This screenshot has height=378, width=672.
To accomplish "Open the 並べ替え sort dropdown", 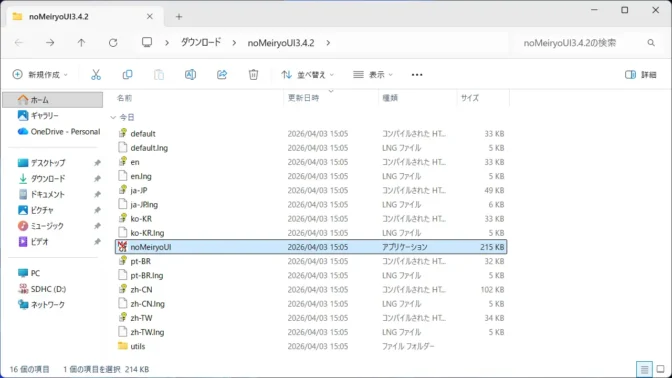I will coord(307,75).
